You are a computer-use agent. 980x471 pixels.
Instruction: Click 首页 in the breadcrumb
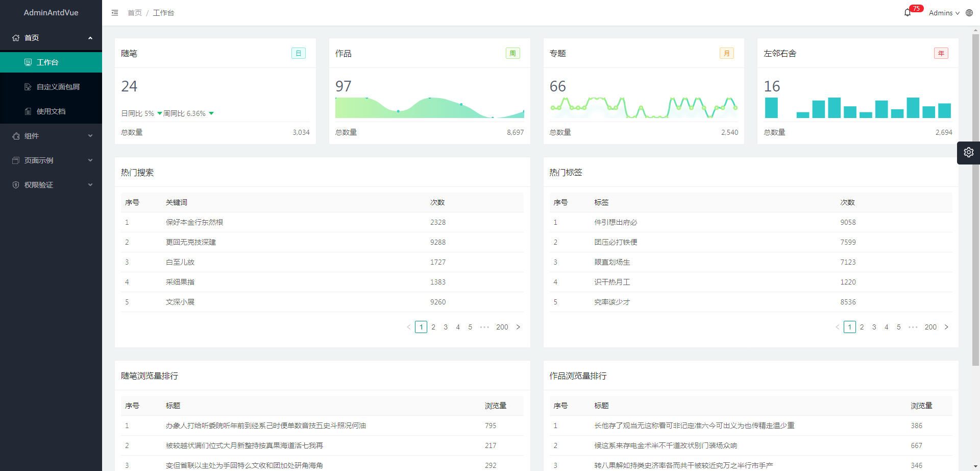pyautogui.click(x=134, y=13)
